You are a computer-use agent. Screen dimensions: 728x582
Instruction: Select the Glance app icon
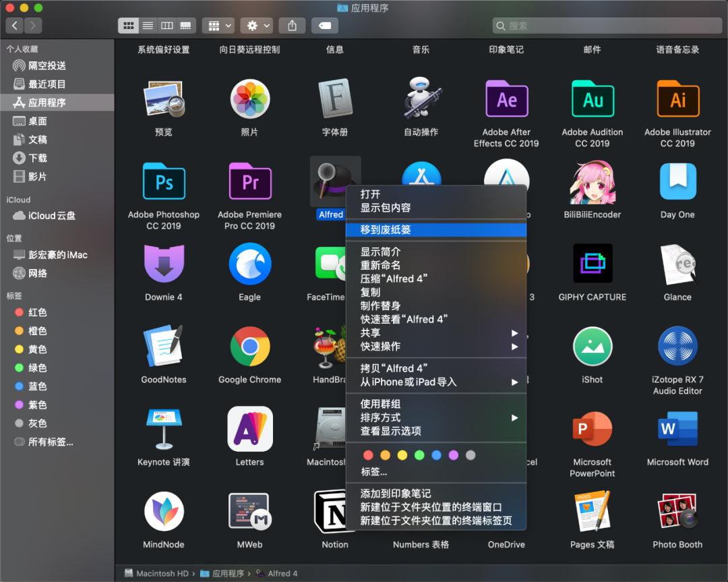pos(678,264)
